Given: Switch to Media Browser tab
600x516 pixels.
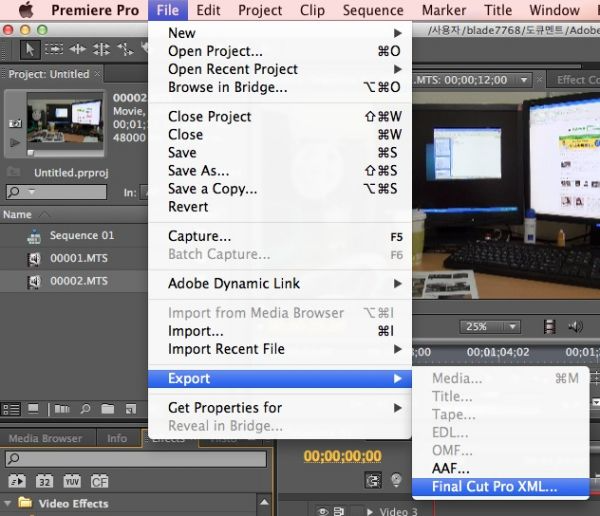Looking at the screenshot, I should [46, 438].
